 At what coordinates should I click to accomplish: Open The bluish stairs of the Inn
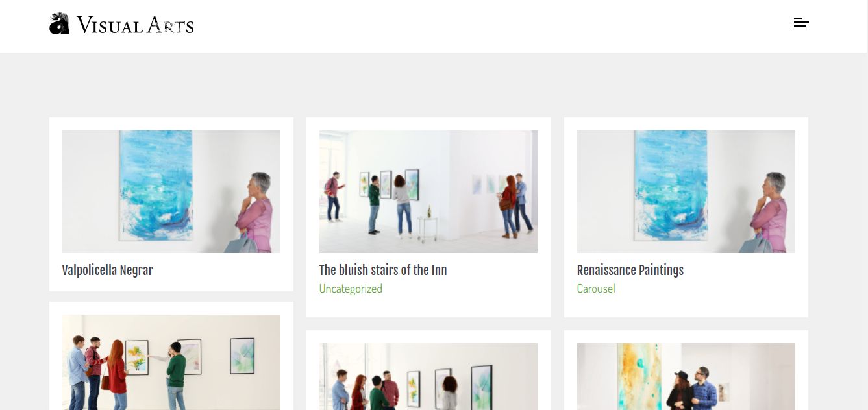[383, 270]
